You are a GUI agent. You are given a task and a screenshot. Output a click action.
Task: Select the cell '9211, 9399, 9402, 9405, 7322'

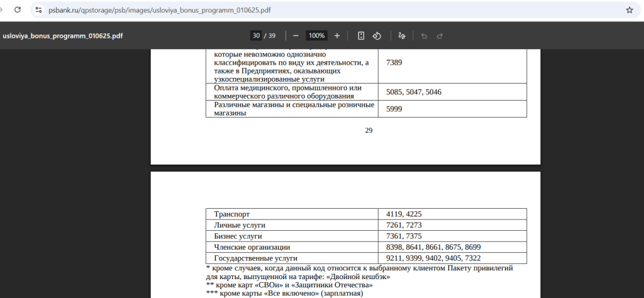tap(452, 258)
